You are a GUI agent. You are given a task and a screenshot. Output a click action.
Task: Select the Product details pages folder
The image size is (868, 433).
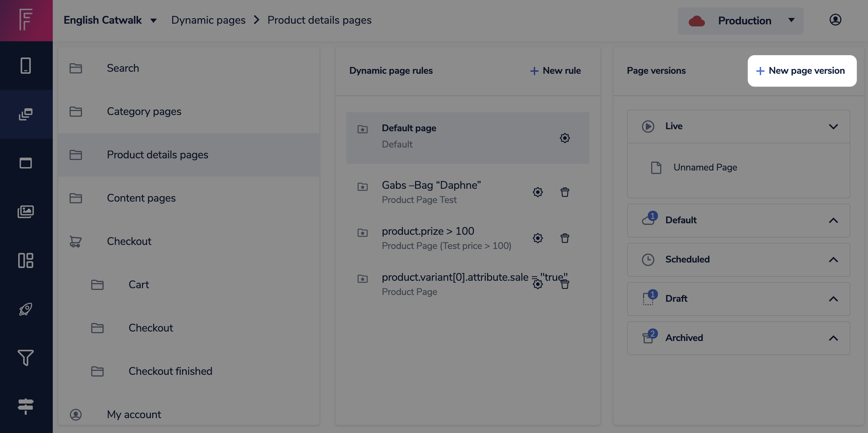tap(189, 155)
